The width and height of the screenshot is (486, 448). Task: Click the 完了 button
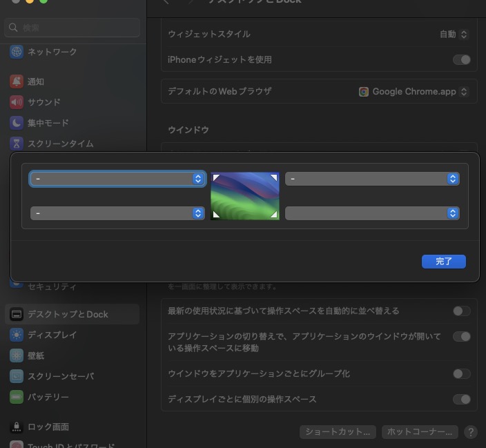(443, 262)
